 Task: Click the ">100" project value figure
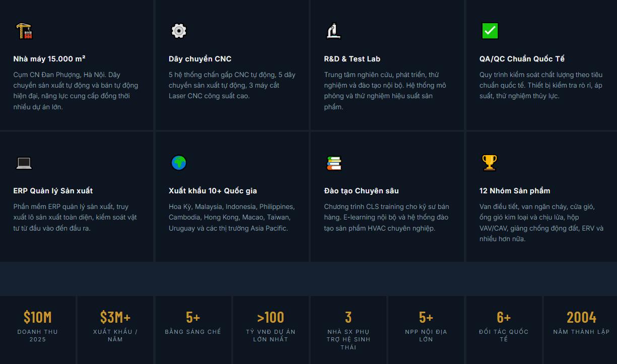click(270, 317)
